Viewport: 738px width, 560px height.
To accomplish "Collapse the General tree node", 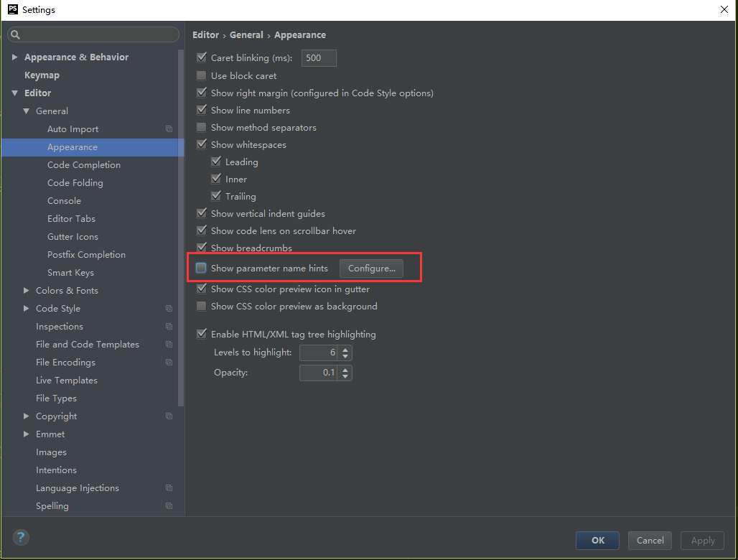I will (27, 111).
